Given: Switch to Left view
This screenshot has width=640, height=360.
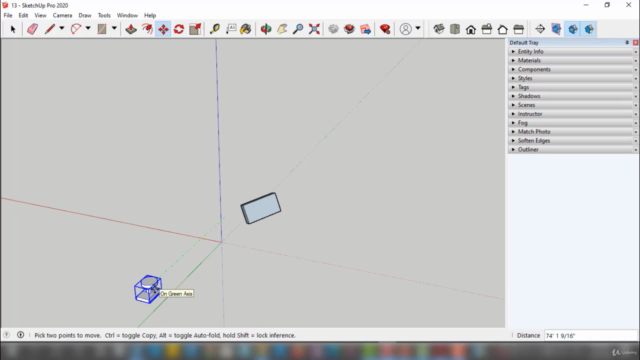Looking at the screenshot, I should [x=519, y=29].
